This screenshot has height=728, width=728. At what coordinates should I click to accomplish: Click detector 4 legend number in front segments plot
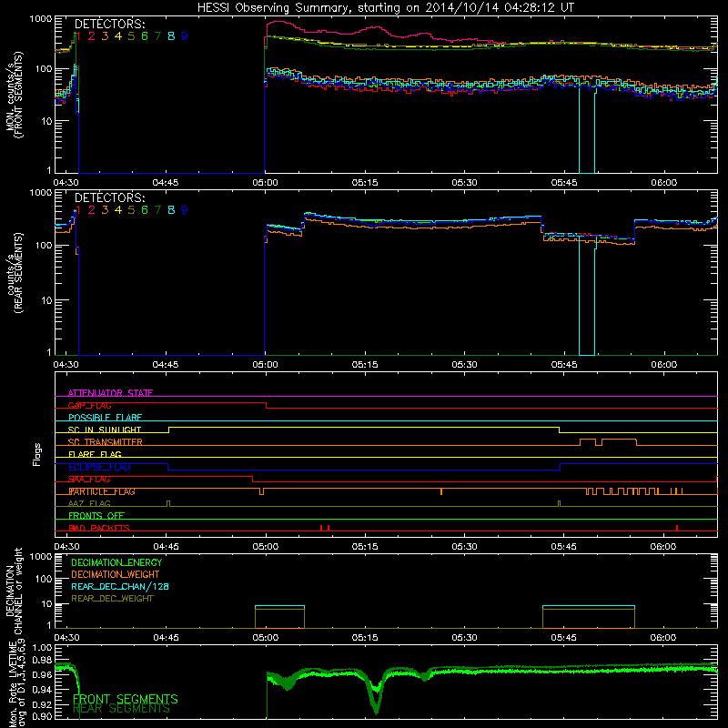coord(118,36)
